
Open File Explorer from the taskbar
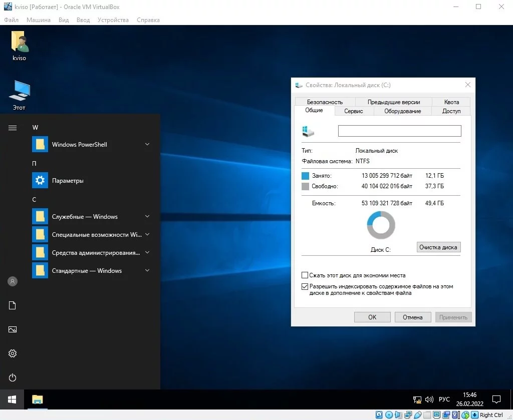[x=38, y=399]
